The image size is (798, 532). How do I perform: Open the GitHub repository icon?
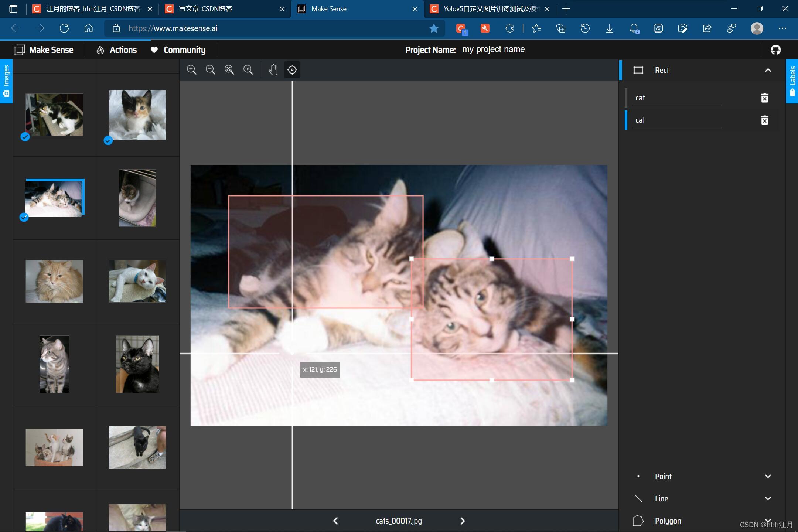(x=775, y=50)
